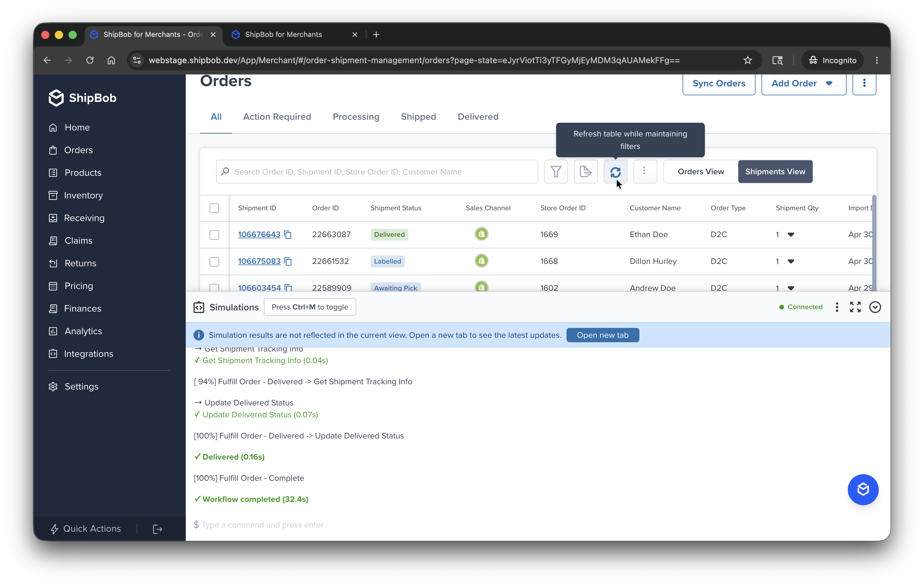Image resolution: width=924 pixels, height=585 pixels.
Task: Copy shipment ID 106676643
Action: (x=288, y=234)
